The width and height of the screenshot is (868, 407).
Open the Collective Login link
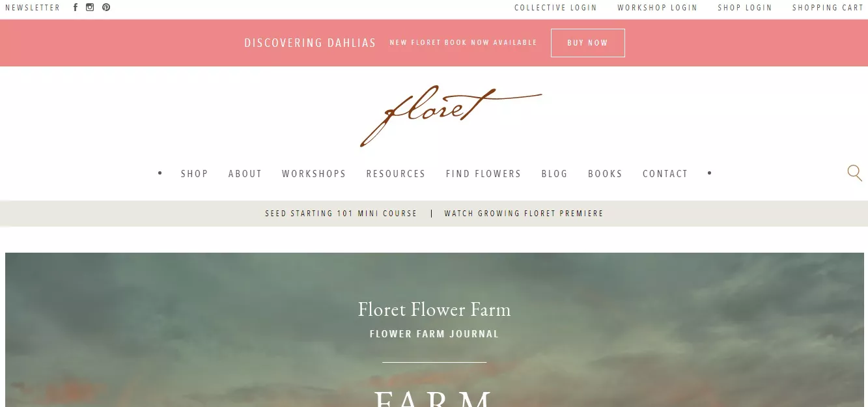click(555, 8)
